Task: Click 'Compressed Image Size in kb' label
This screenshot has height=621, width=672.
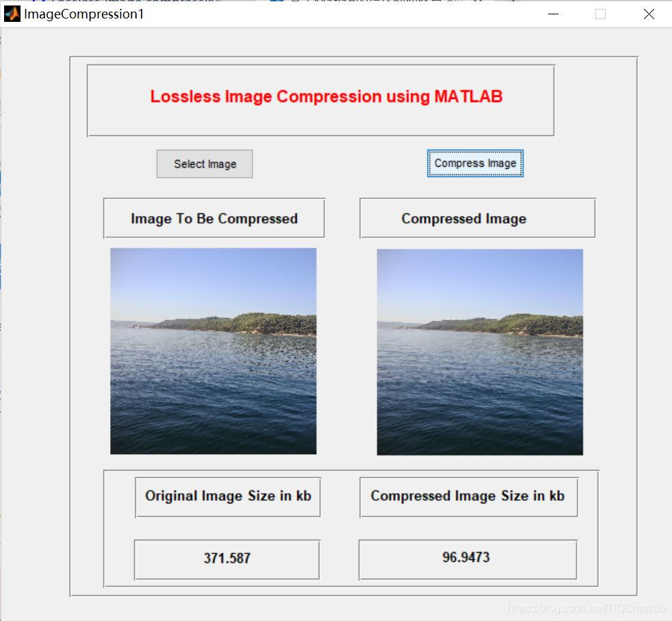Action: tap(468, 497)
